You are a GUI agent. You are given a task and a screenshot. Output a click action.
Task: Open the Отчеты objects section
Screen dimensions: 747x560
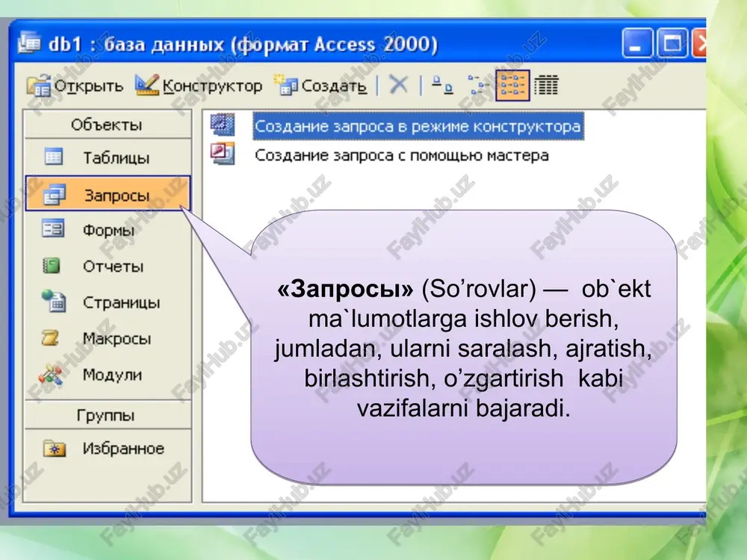pyautogui.click(x=108, y=267)
